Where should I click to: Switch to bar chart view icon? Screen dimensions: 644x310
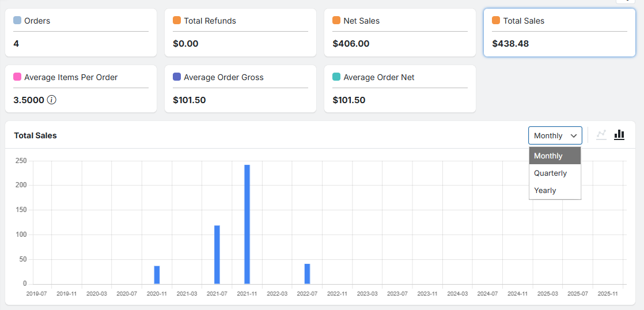tap(619, 135)
